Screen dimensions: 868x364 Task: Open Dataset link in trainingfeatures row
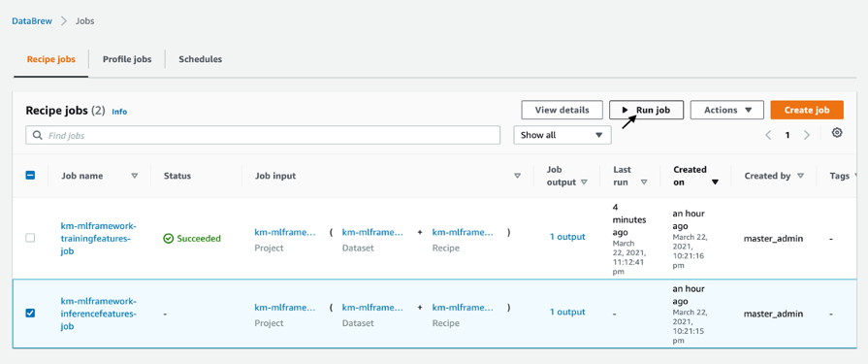[372, 232]
